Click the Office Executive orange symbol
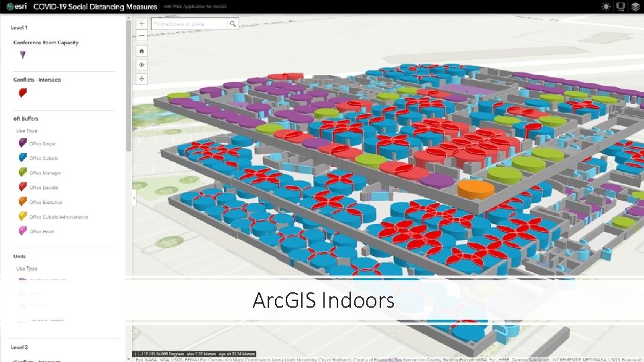Screen dimensions: 644x362 [x=23, y=202]
